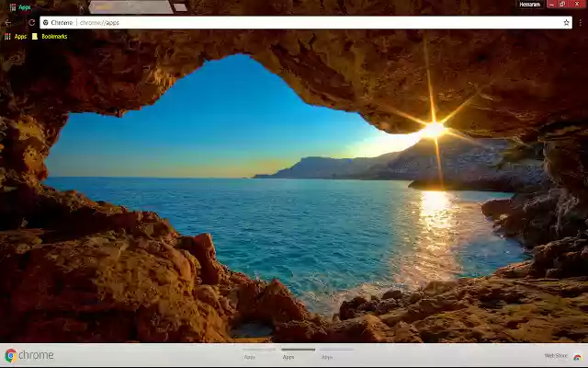Focus the chrome://apps address bar

coord(306,22)
